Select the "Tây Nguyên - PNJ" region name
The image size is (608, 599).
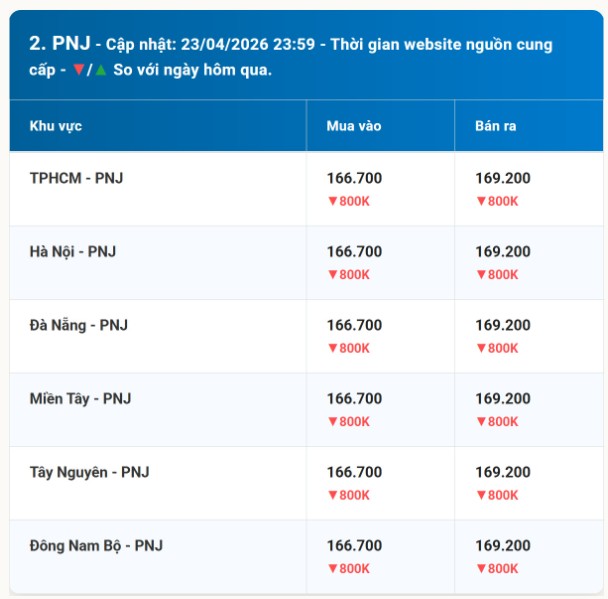[x=90, y=472]
